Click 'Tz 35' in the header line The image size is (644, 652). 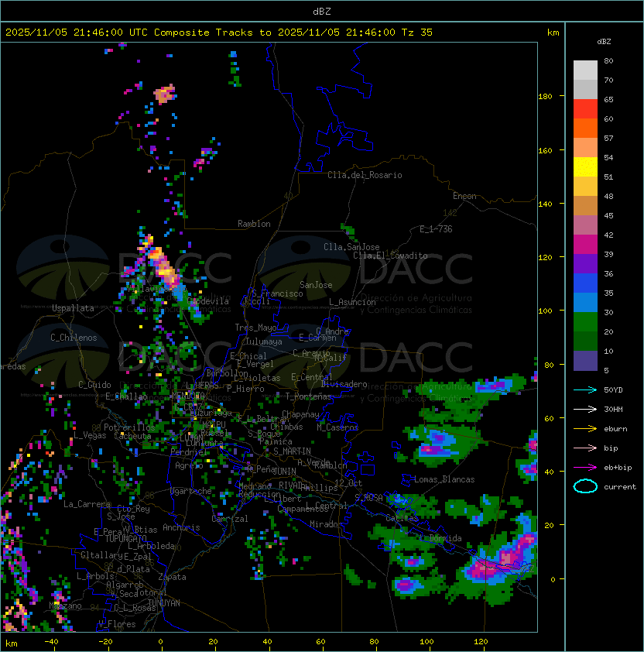[x=416, y=33]
